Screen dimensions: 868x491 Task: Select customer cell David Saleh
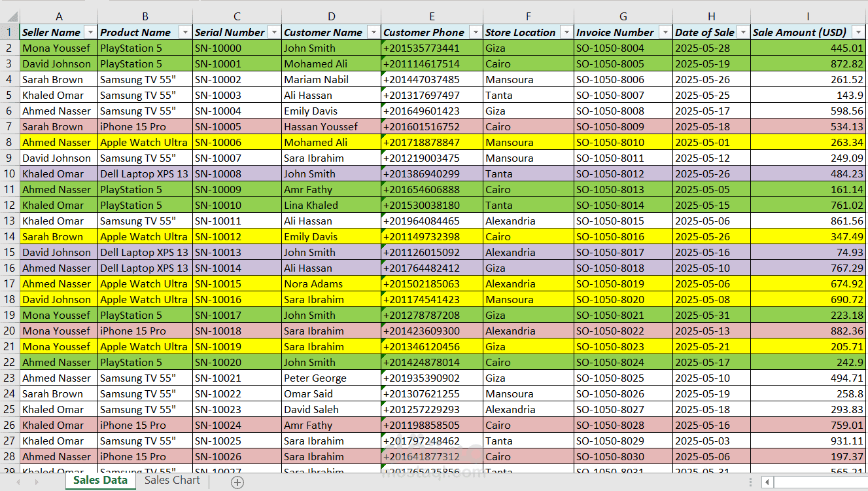332,409
